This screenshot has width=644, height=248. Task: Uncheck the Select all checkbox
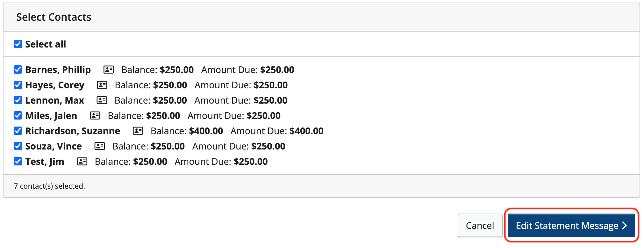[18, 44]
